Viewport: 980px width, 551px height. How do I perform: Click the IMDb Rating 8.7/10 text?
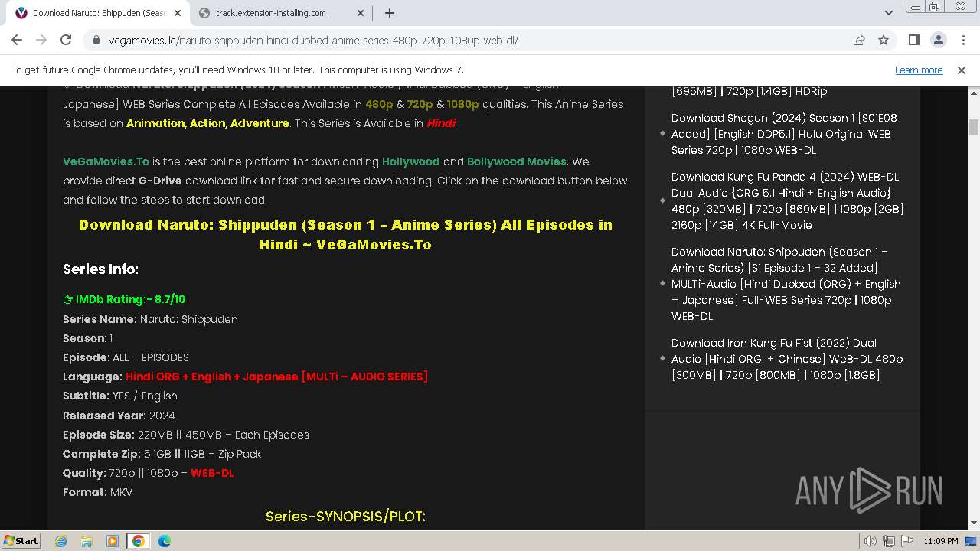(x=124, y=299)
